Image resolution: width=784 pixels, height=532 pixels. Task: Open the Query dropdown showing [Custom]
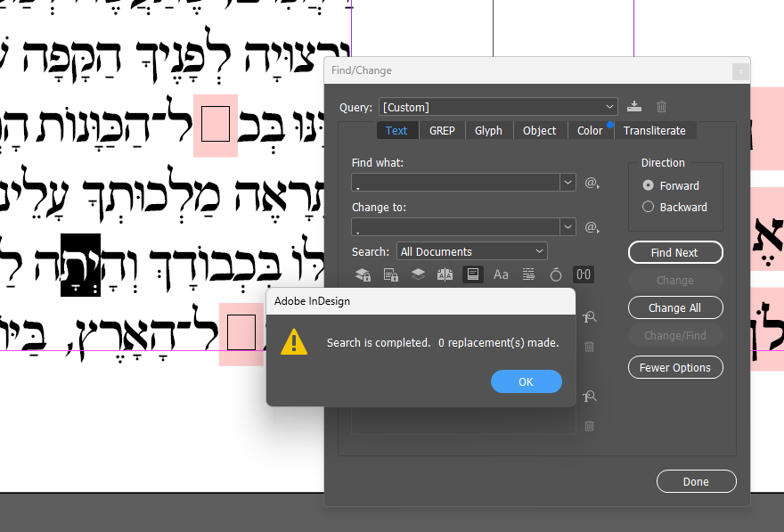(498, 107)
